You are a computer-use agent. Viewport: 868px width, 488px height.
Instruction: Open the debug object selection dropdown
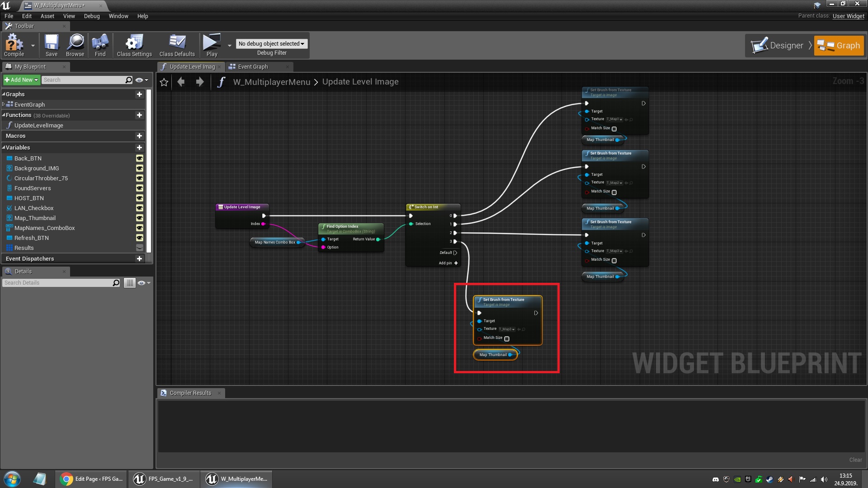click(x=271, y=44)
